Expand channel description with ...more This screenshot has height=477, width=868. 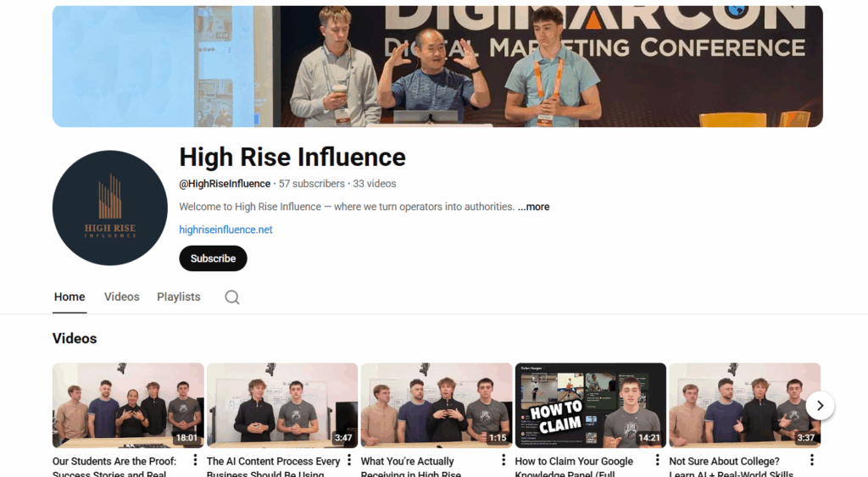[x=534, y=207]
